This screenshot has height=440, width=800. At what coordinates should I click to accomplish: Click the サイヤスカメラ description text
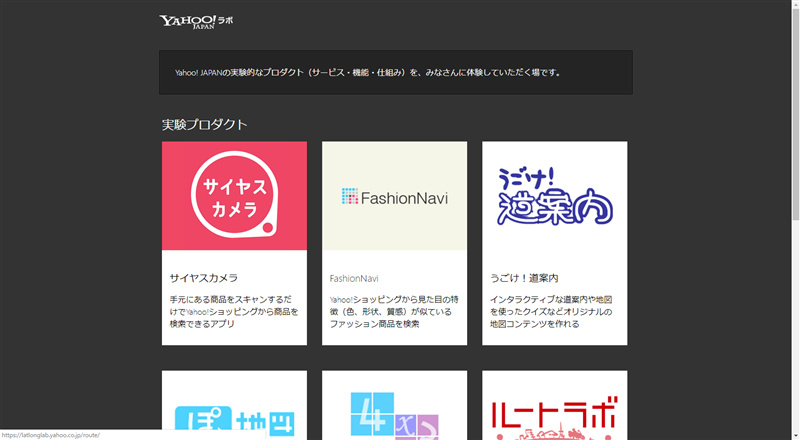pyautogui.click(x=234, y=311)
